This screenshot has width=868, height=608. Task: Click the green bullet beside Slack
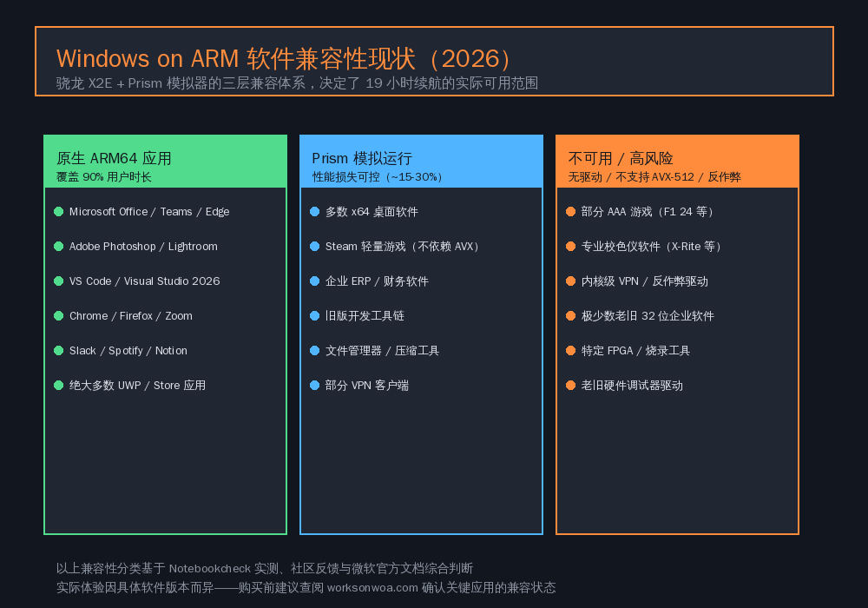click(59, 351)
